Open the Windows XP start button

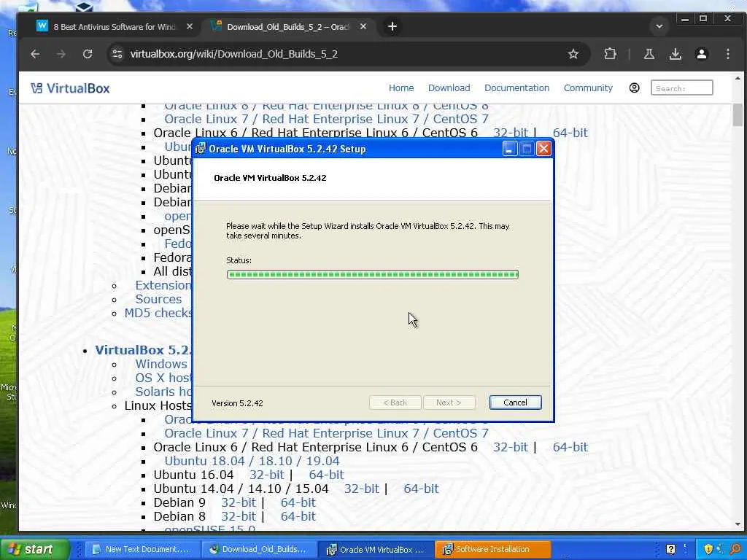[x=34, y=550]
